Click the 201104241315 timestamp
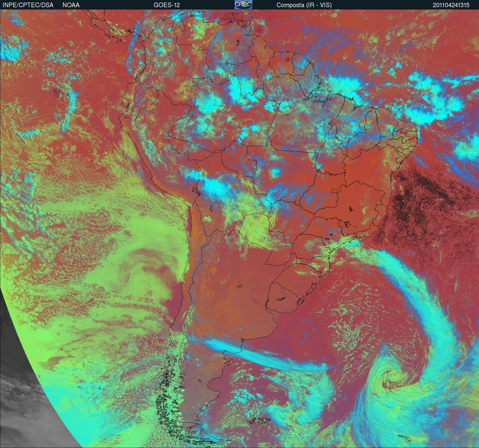479x448 pixels. [x=451, y=5]
